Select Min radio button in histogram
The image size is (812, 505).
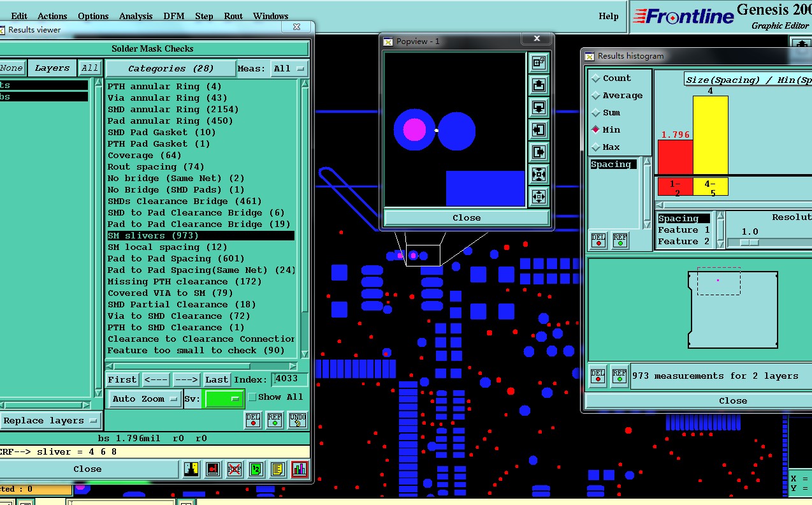click(x=597, y=129)
